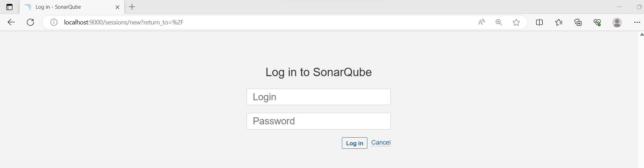Viewport: 644px width, 168px height.
Task: Focus the Password input field
Action: (x=319, y=121)
